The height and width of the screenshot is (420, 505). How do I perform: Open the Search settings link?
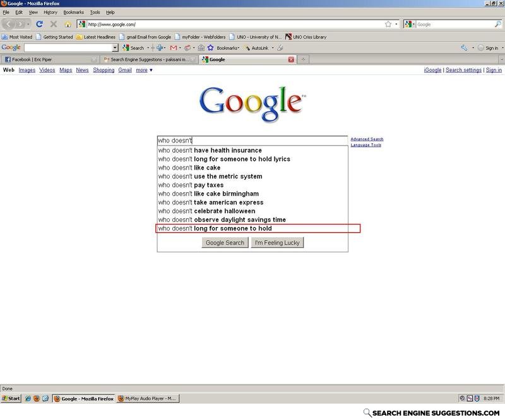click(x=463, y=70)
